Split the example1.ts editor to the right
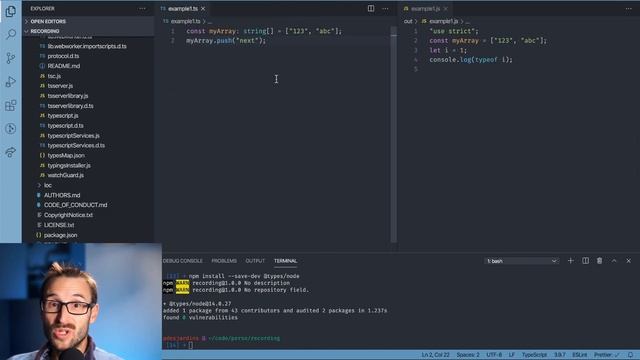640x360 pixels. click(x=371, y=9)
